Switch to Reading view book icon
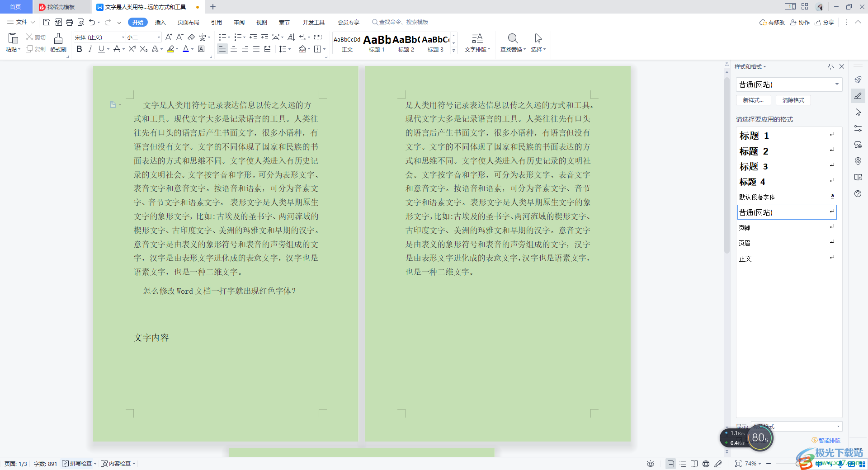The image size is (868, 470). [694, 464]
